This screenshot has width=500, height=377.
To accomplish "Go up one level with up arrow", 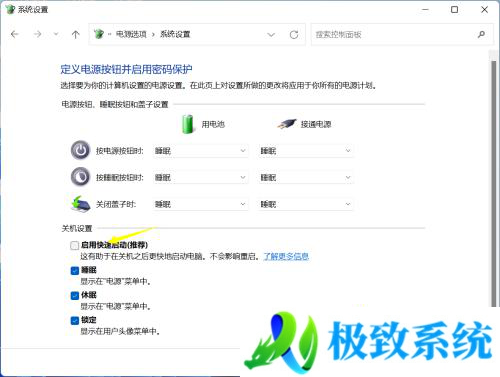I will point(75,34).
